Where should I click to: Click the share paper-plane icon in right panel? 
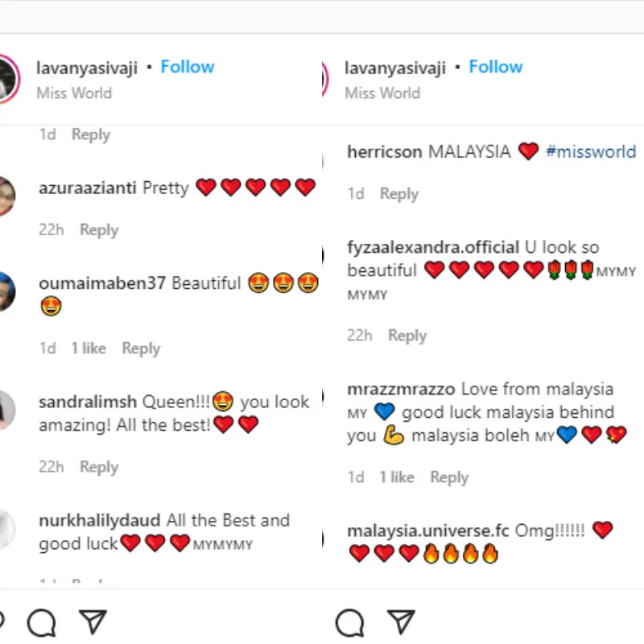click(x=401, y=621)
